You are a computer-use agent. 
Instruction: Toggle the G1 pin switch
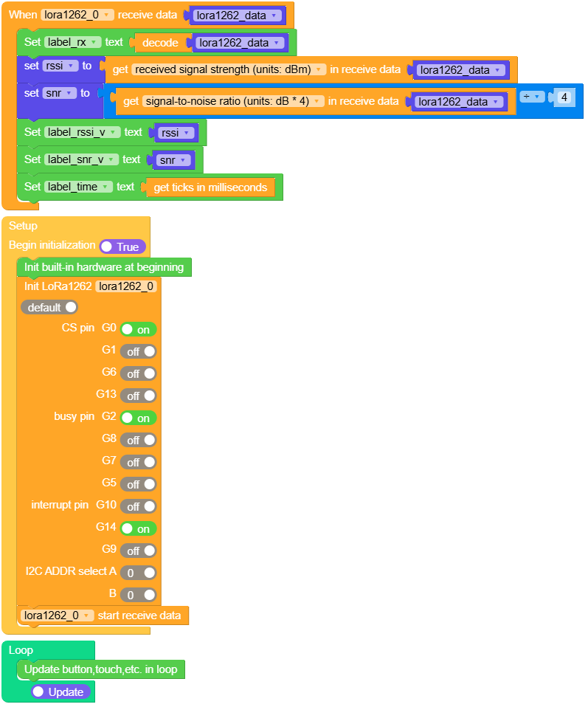click(138, 352)
